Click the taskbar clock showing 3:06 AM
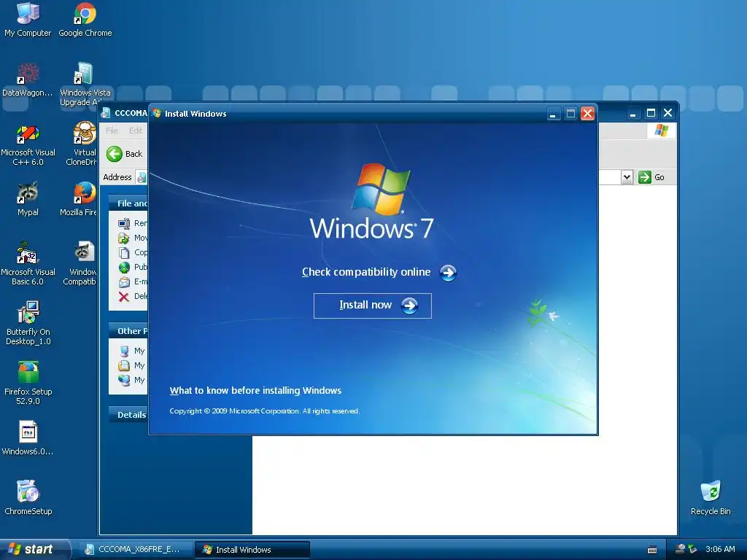 point(720,550)
